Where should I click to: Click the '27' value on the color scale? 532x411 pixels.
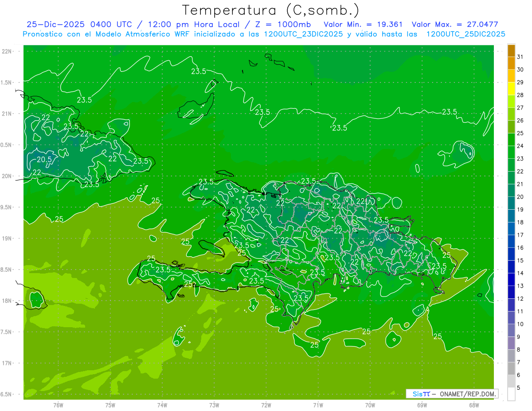point(520,108)
